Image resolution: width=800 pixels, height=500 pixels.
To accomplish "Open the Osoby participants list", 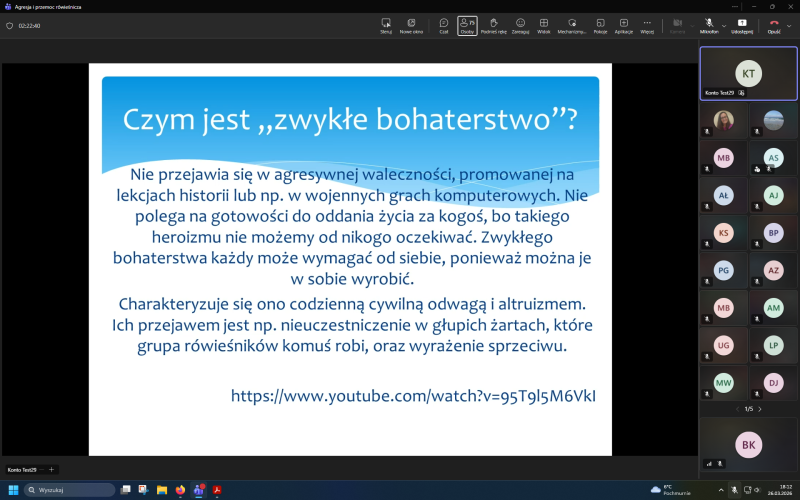I will [467, 25].
